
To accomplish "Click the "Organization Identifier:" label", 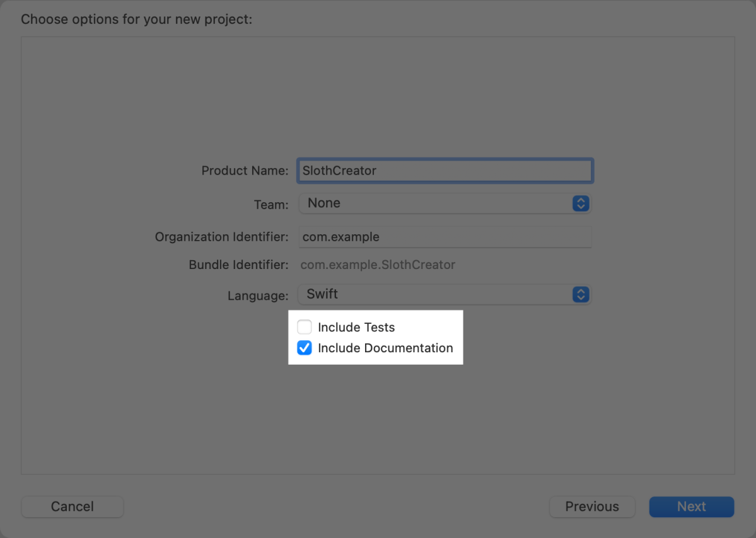I will (x=221, y=238).
